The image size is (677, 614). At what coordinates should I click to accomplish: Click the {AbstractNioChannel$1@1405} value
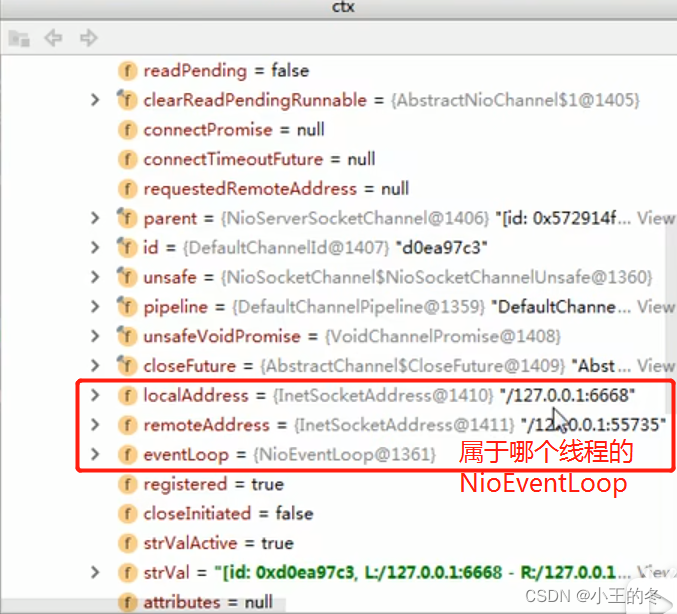[515, 100]
